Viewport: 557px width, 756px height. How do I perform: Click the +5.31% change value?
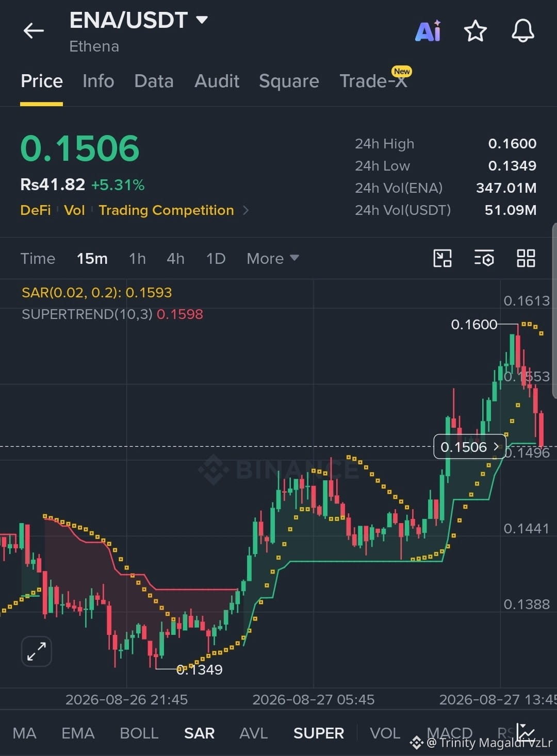point(118,184)
